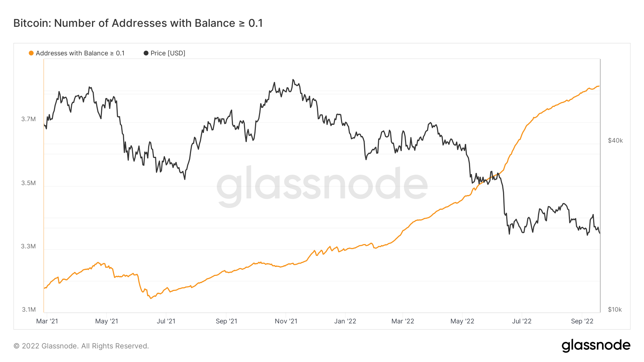Open the Glassnode copyright notice text
The image size is (644, 362).
point(81,346)
